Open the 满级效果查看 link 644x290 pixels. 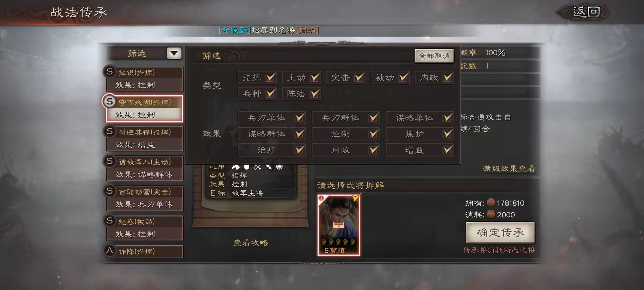click(509, 169)
